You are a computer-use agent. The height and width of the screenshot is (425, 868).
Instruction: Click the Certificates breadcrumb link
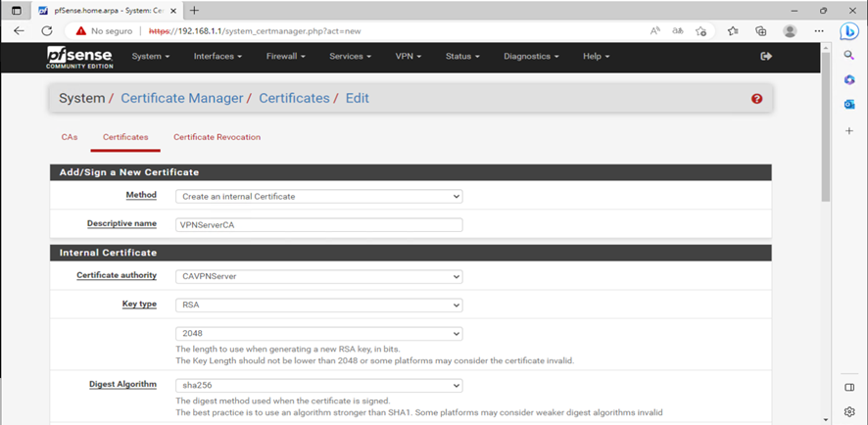[x=294, y=99]
